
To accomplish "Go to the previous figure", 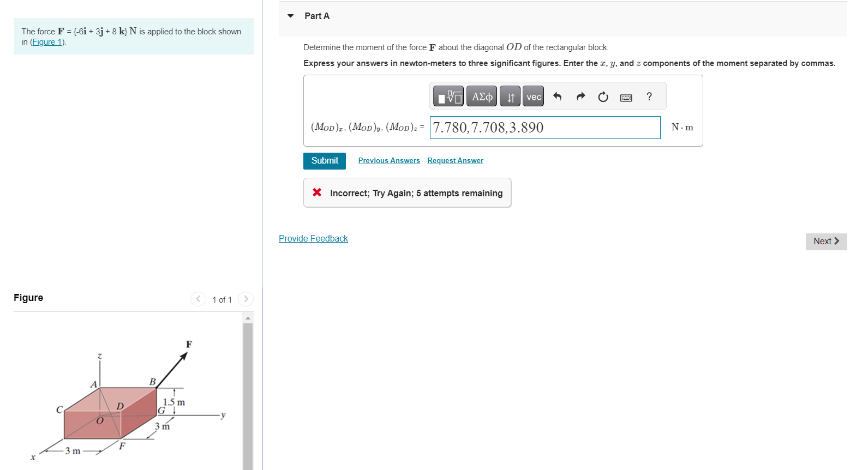I will click(198, 299).
